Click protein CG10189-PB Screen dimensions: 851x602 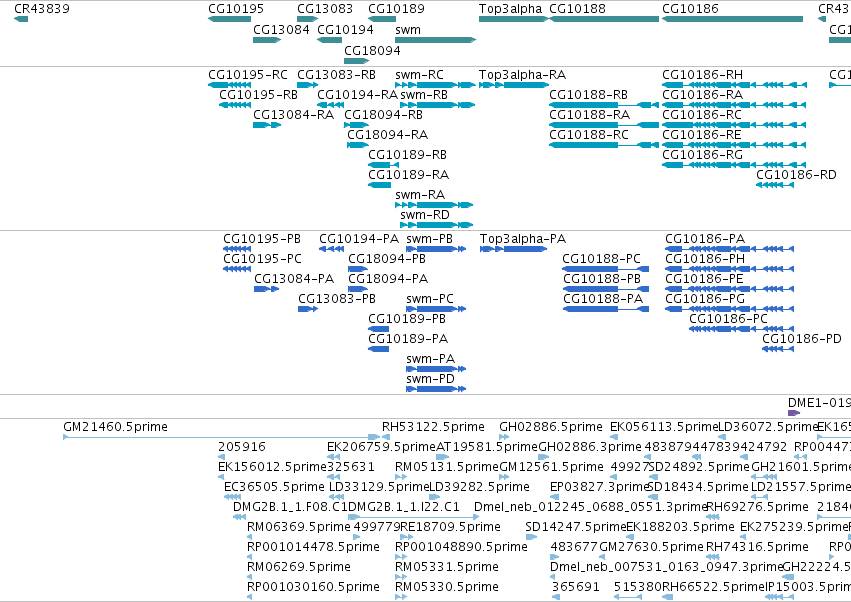(x=378, y=329)
